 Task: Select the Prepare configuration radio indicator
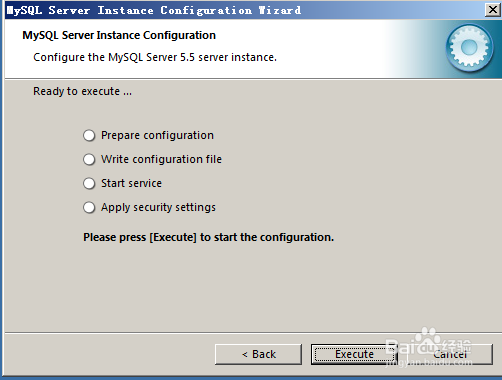pos(89,136)
